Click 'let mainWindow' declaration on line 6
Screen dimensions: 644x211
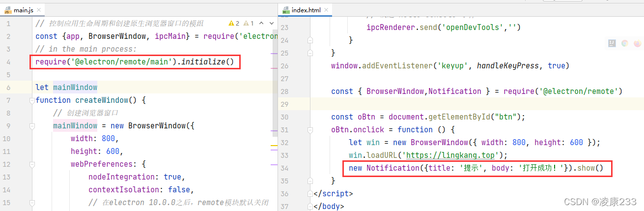pyautogui.click(x=66, y=88)
